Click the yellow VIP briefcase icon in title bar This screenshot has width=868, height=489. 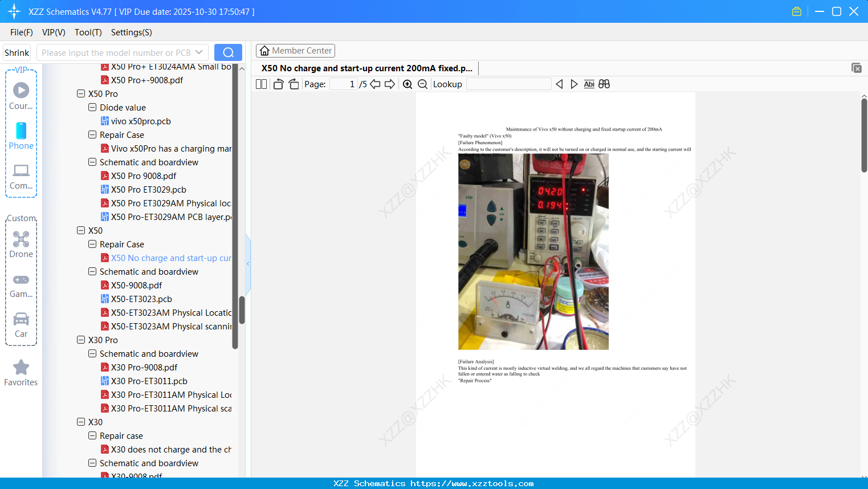click(x=797, y=11)
